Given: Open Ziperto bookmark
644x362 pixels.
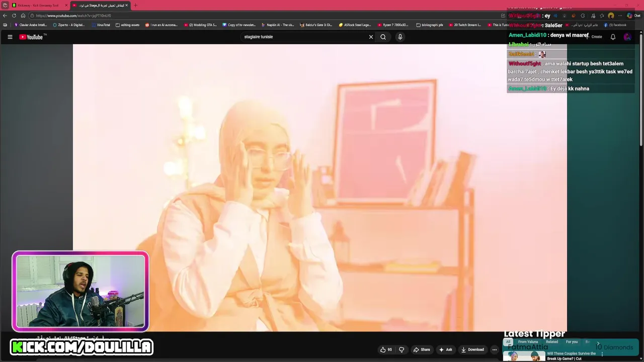Looking at the screenshot, I should click(69, 25).
